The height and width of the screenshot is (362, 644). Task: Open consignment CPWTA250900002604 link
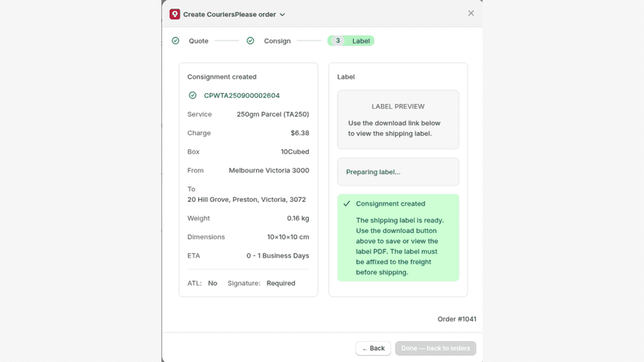241,96
